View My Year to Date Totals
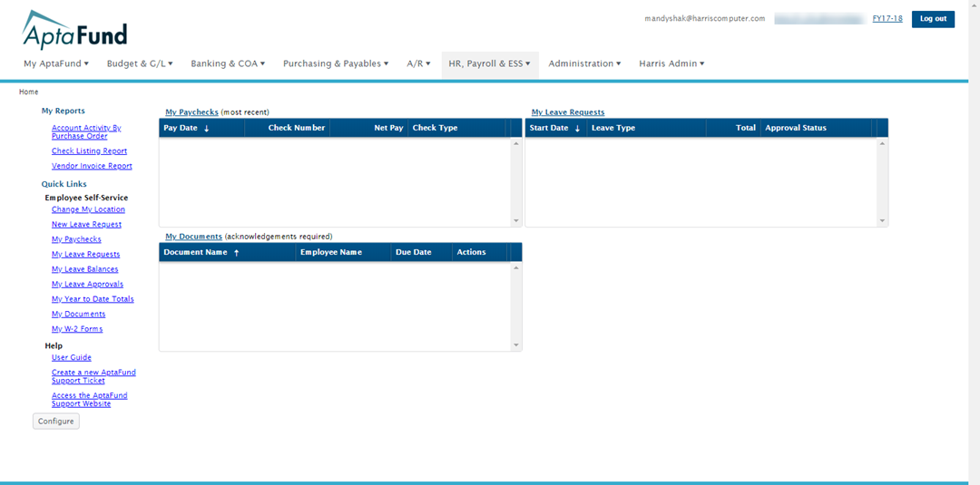This screenshot has height=485, width=980. coord(93,300)
